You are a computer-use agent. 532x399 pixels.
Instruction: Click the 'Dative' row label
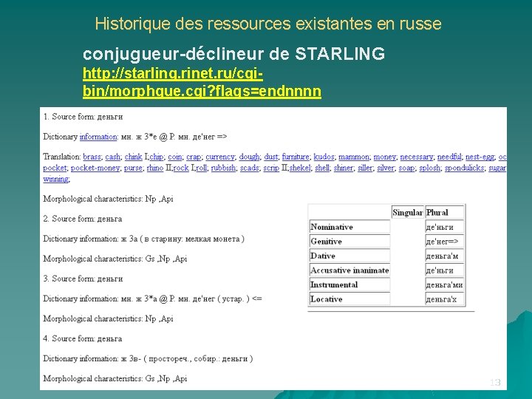coord(349,256)
